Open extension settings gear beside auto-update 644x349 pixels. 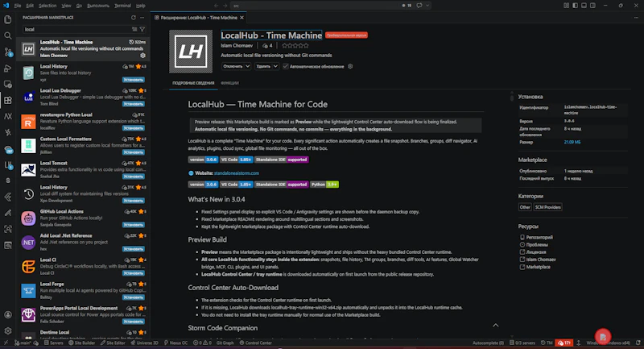tap(350, 66)
